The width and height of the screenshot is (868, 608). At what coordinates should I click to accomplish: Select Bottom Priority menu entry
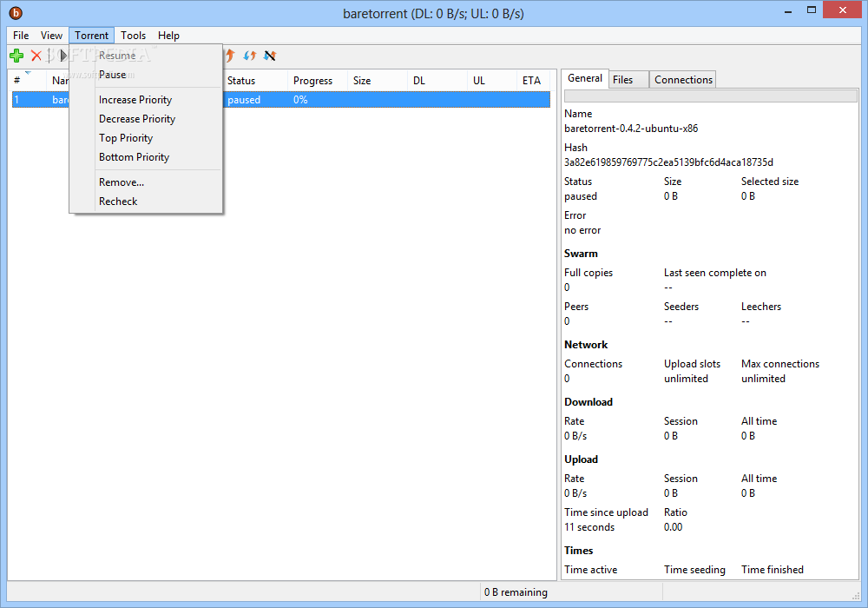pos(146,157)
